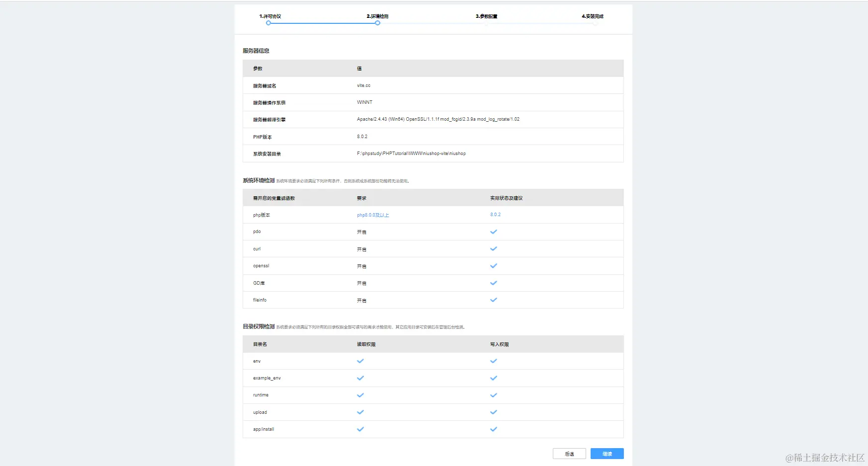Click the curl status checkmark

point(494,249)
